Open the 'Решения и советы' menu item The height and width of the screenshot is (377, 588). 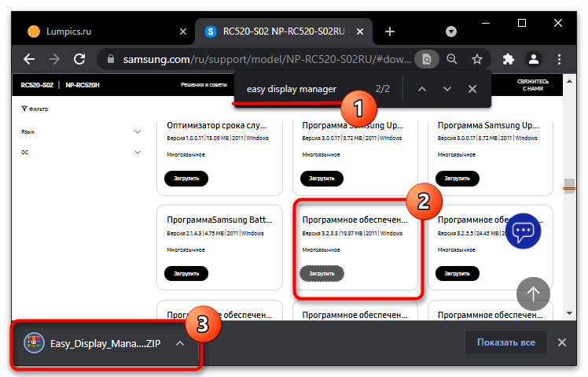tap(204, 85)
